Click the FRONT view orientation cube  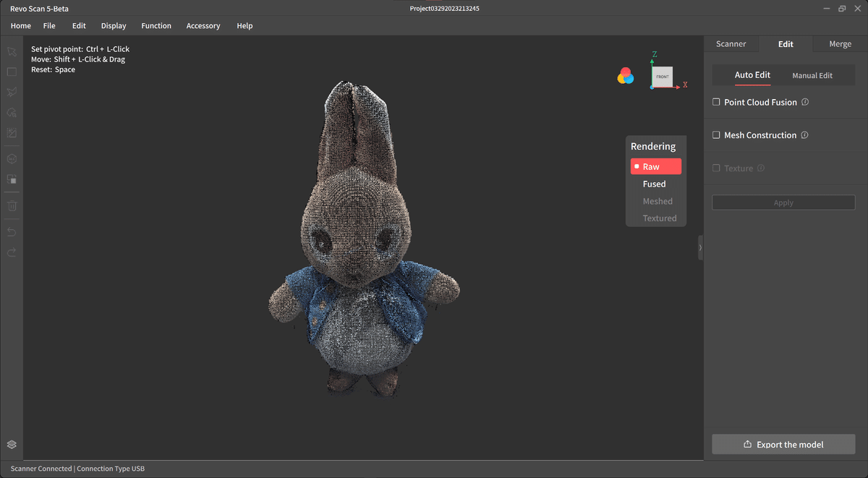pyautogui.click(x=662, y=77)
